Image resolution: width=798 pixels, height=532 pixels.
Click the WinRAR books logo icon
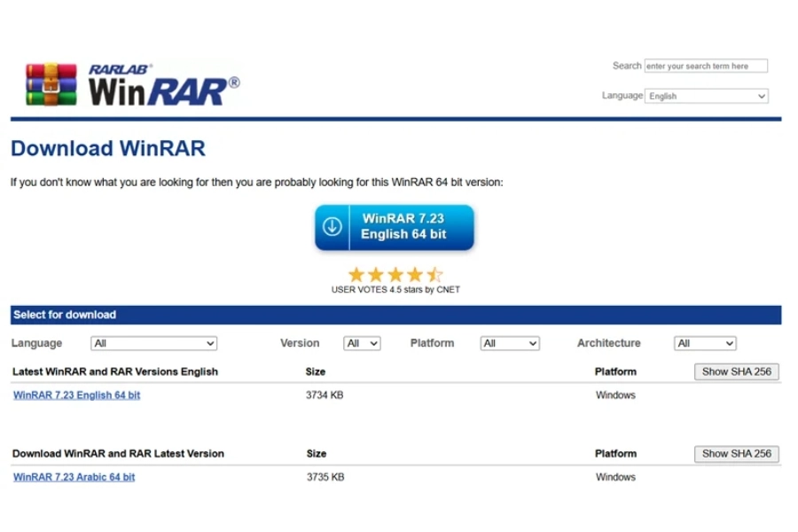(51, 84)
